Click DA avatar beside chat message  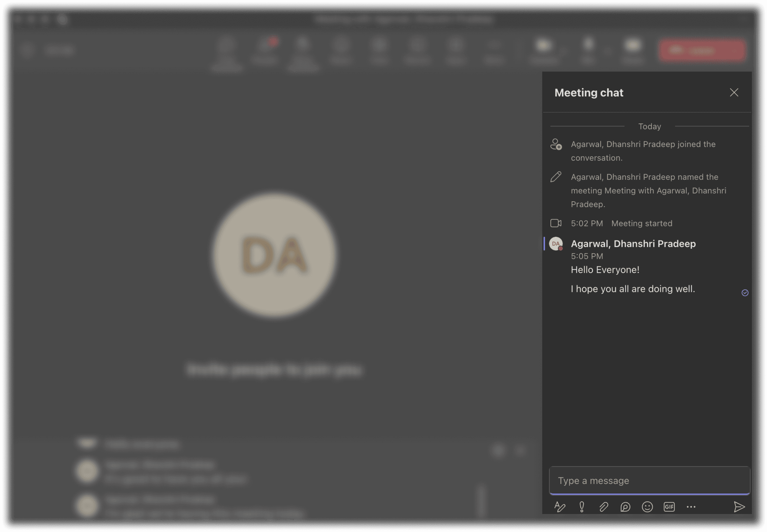tap(556, 244)
